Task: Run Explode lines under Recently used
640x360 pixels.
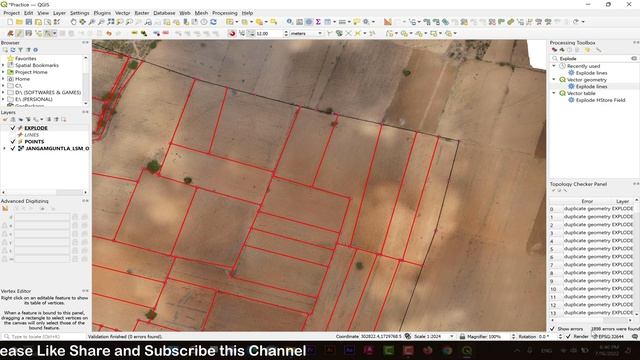Action: tap(591, 73)
